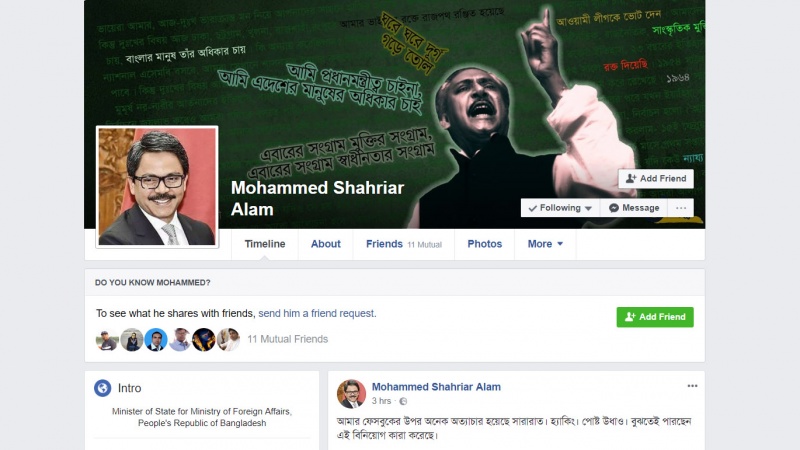Image resolution: width=800 pixels, height=450 pixels.
Task: Click the green Add Friend button
Action: click(x=655, y=317)
